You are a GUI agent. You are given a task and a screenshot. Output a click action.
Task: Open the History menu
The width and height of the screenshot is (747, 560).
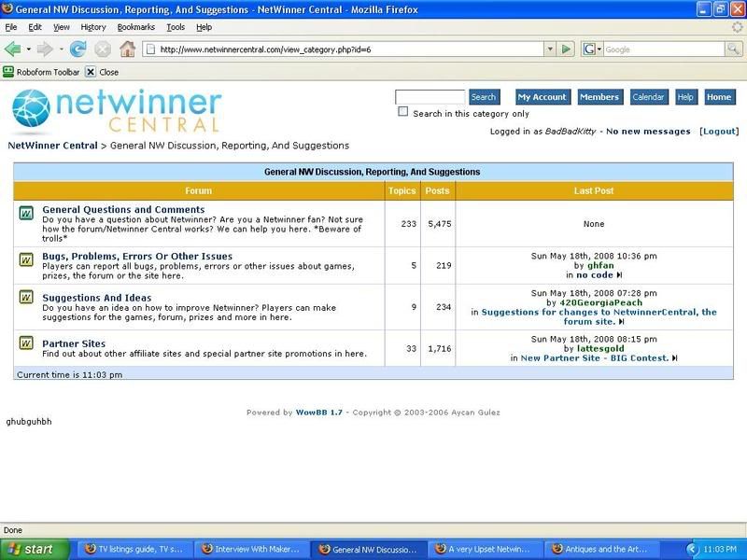tap(93, 27)
